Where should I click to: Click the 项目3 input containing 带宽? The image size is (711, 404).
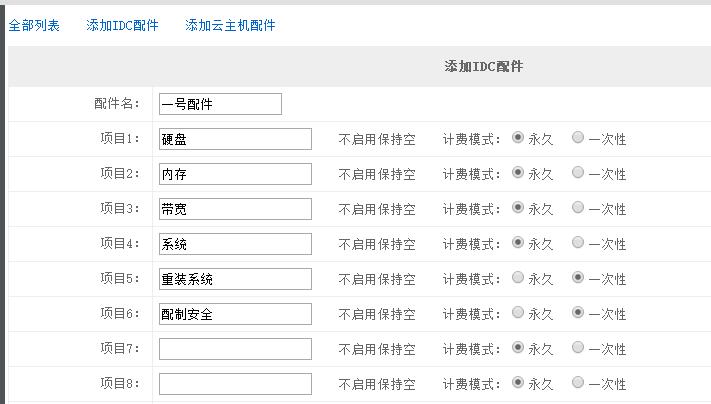pos(235,209)
